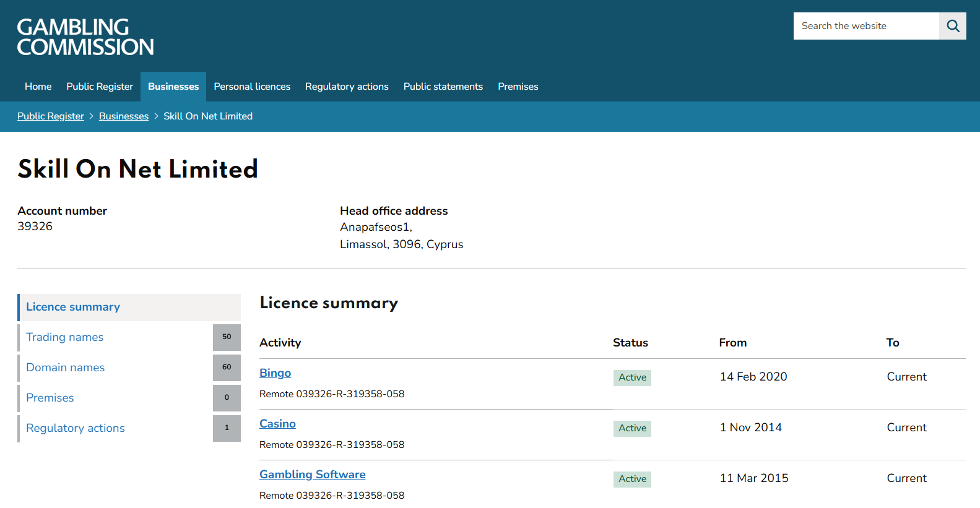This screenshot has height=508, width=980.
Task: Go to Public Register in navigation bar
Action: pyautogui.click(x=100, y=87)
